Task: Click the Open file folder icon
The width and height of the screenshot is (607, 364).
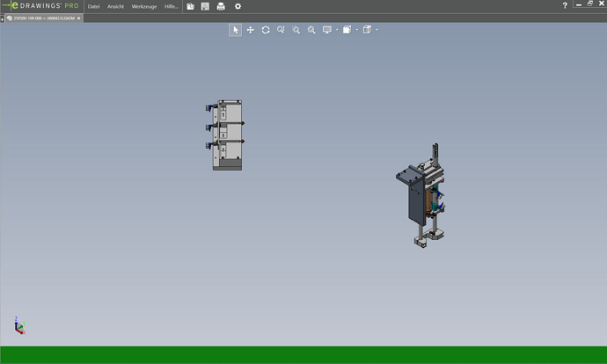Action: pyautogui.click(x=190, y=6)
